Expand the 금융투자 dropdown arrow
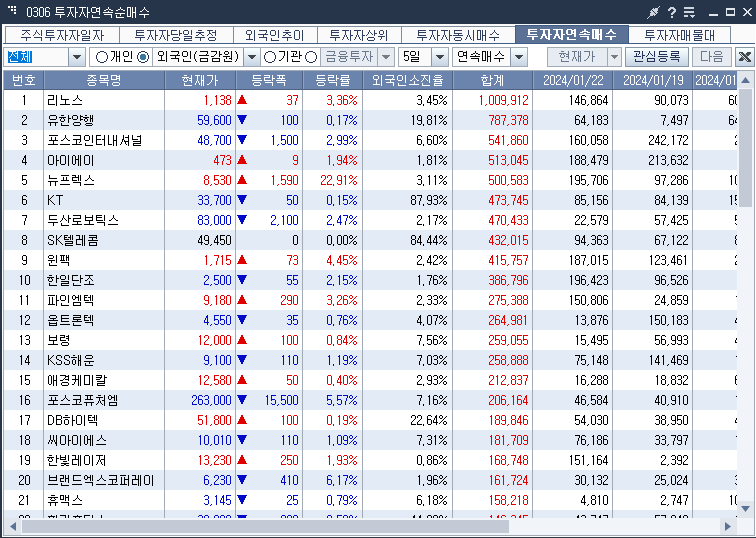 point(386,57)
